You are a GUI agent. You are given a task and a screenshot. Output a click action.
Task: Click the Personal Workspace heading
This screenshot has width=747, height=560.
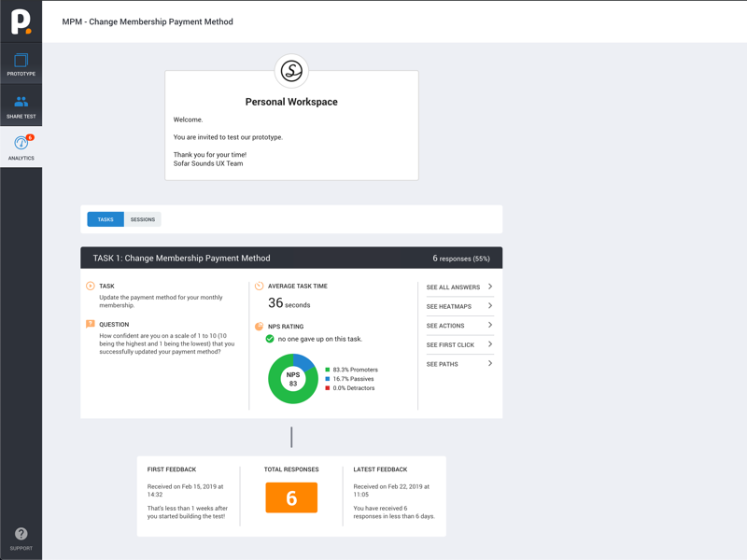[291, 102]
